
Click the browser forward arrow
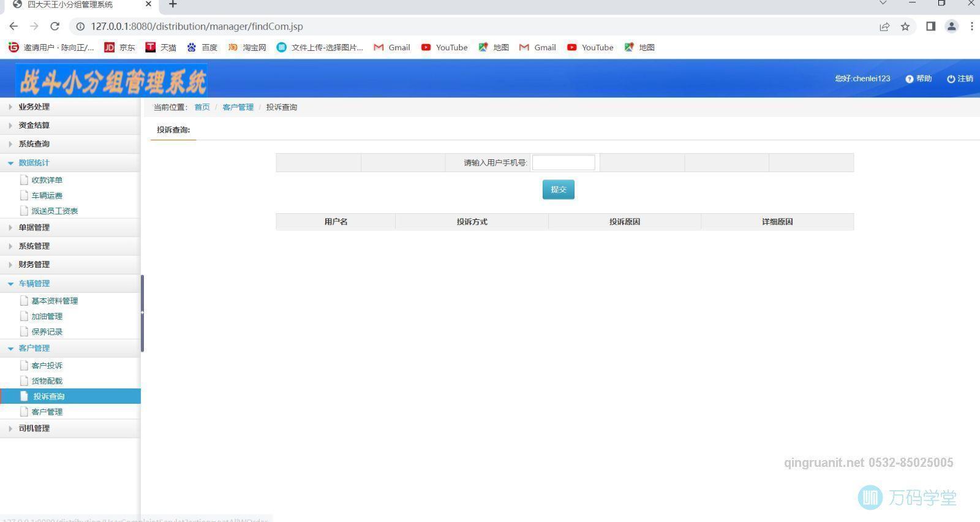click(x=34, y=26)
